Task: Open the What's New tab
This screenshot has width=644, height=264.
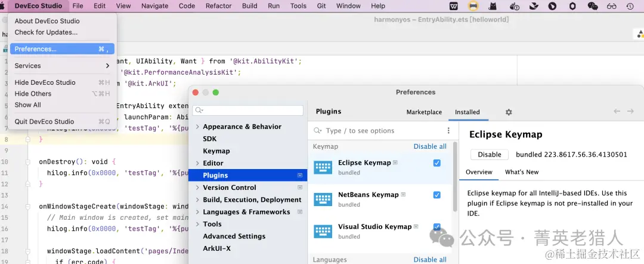Action: (522, 172)
